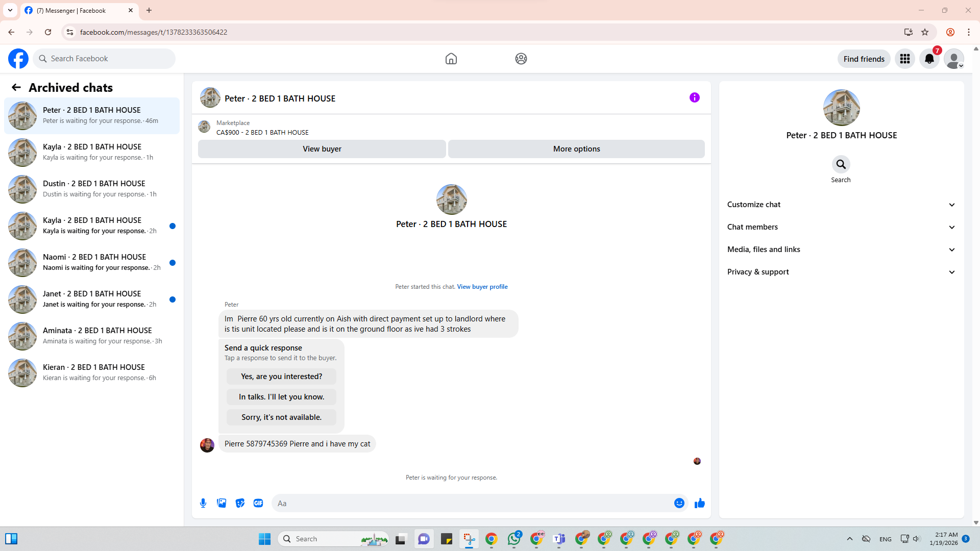Image resolution: width=980 pixels, height=551 pixels.
Task: Click the Facebook logo
Action: coord(18,59)
